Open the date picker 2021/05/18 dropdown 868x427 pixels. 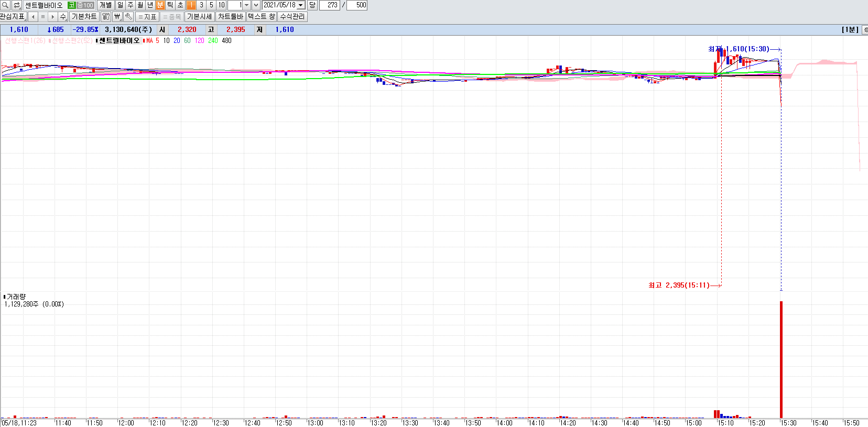[x=301, y=5]
